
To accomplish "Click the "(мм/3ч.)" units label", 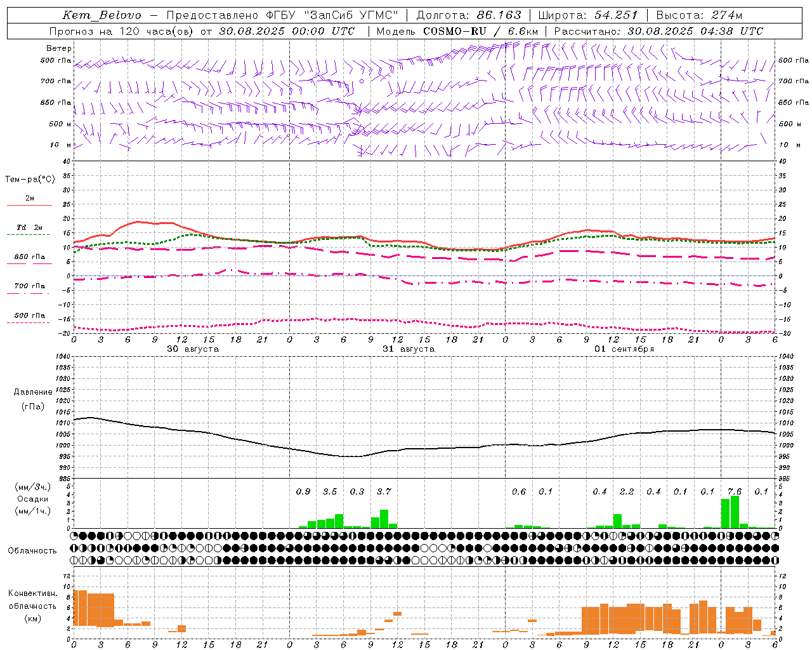I will [32, 487].
